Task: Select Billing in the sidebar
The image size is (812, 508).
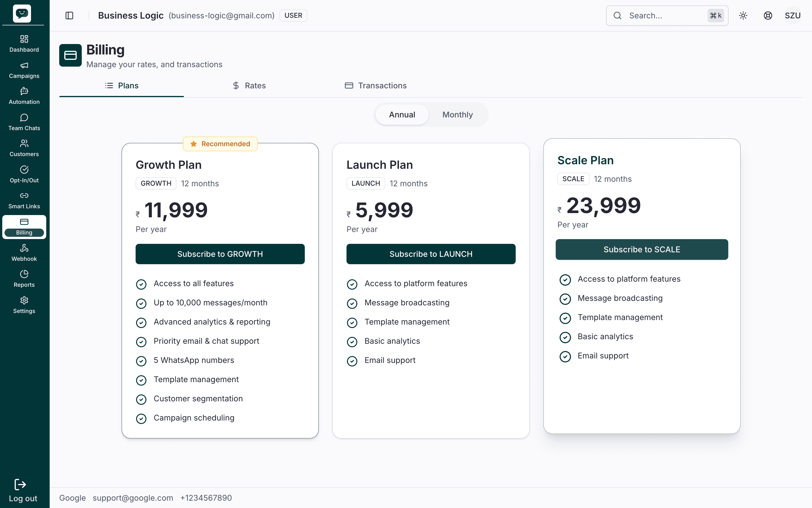Action: [24, 227]
